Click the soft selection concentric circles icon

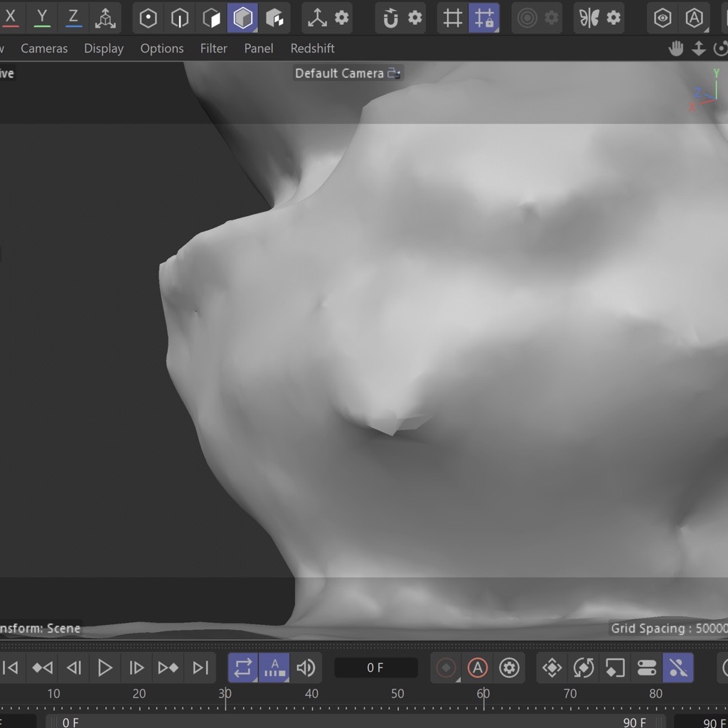pyautogui.click(x=527, y=18)
